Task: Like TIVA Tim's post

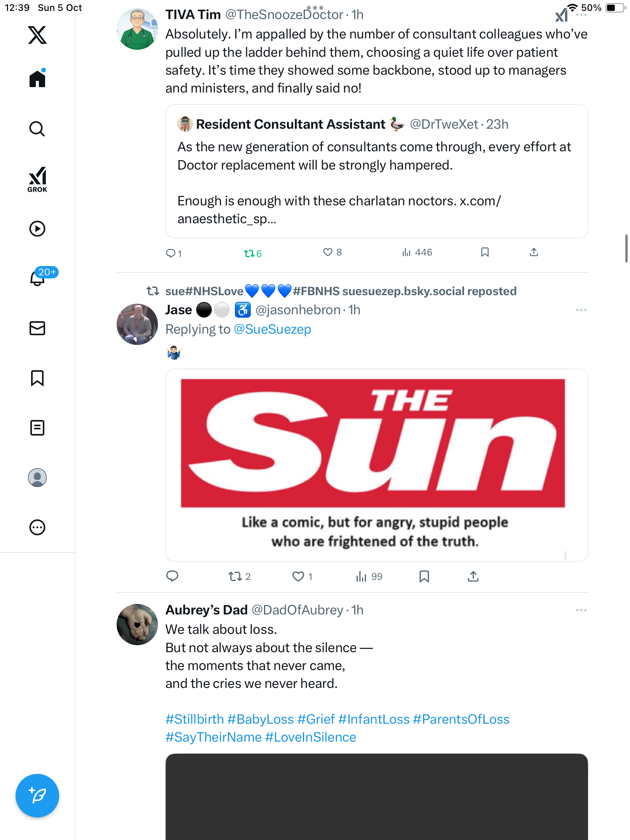Action: tap(328, 252)
